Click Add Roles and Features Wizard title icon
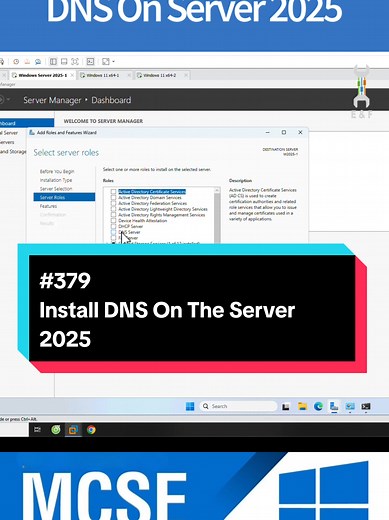 point(32,132)
